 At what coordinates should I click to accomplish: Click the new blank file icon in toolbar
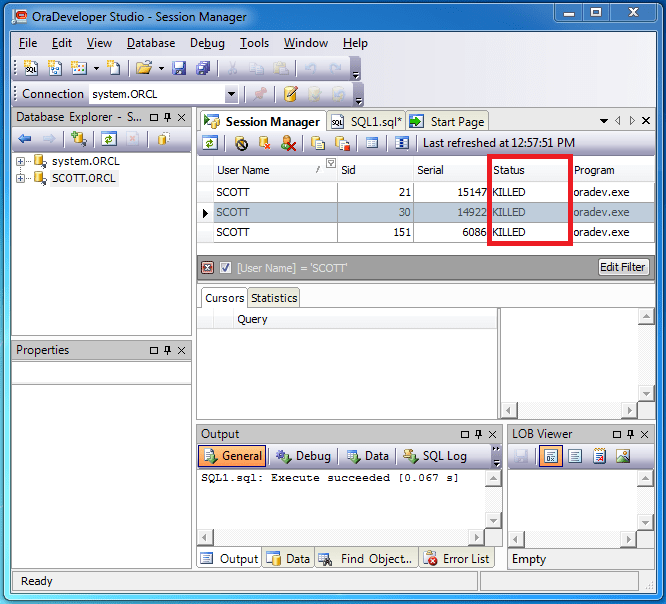click(x=114, y=68)
